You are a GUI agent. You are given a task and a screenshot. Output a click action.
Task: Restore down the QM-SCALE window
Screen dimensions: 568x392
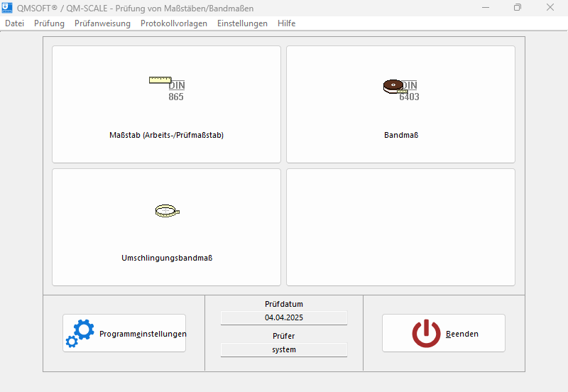click(518, 8)
